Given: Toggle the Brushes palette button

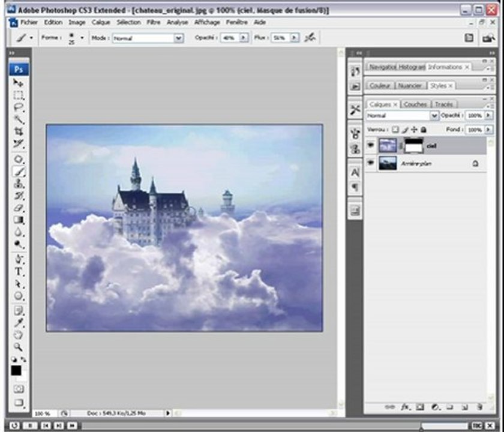Looking at the screenshot, I should (469, 38).
